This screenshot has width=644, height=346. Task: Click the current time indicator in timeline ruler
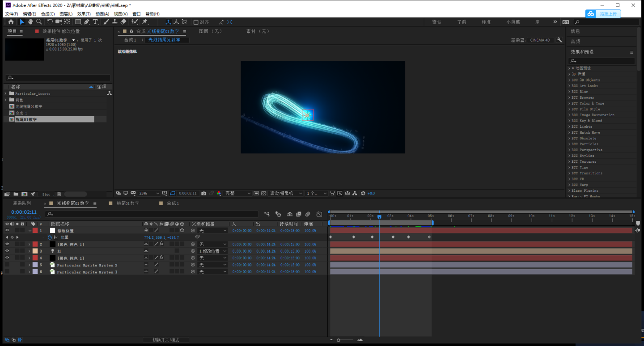point(379,217)
